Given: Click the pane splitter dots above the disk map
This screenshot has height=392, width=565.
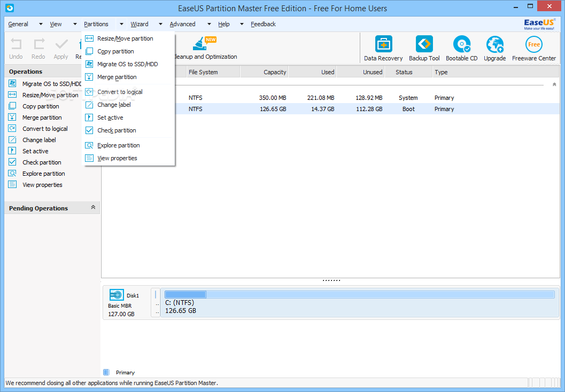Looking at the screenshot, I should point(331,280).
